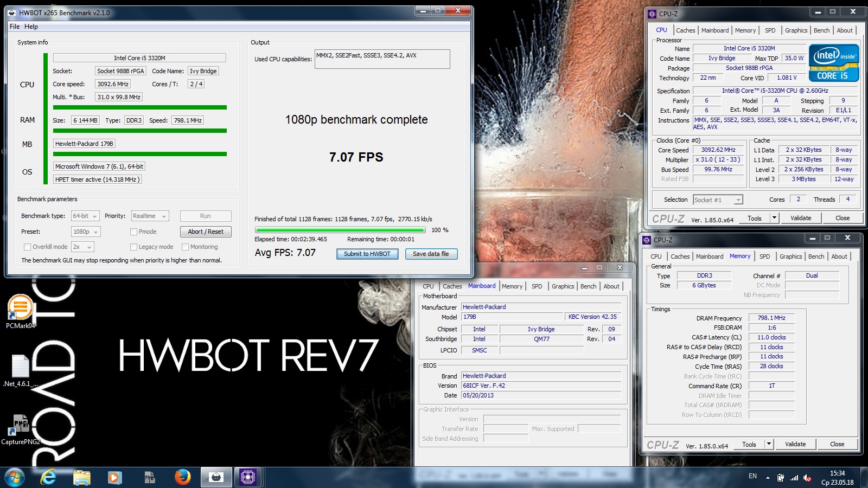Click Submit to HWBOT button
Screen dimensions: 868x488
point(367,254)
